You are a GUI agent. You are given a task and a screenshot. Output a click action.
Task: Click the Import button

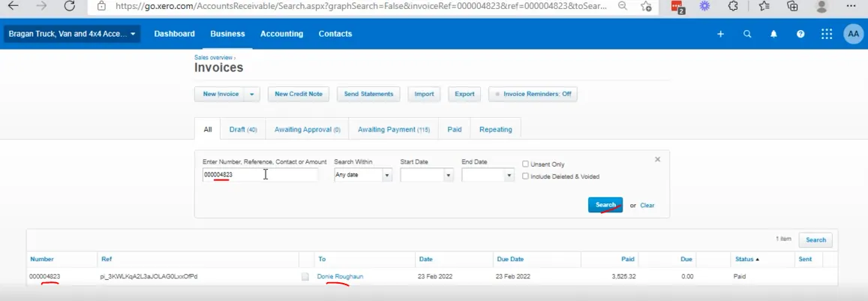(x=424, y=95)
